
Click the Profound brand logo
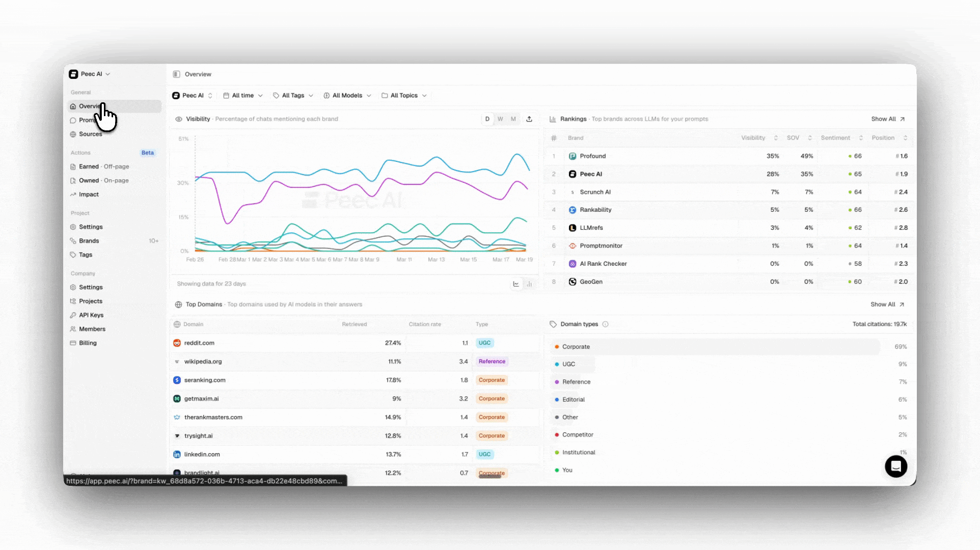coord(573,156)
